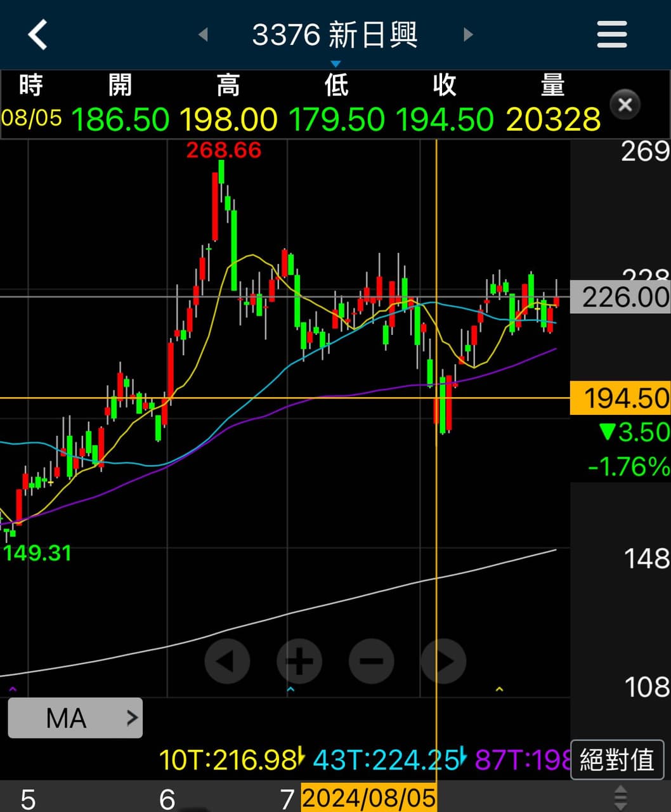
Task: Tap the 194.50 crosshair price tag
Action: 620,398
